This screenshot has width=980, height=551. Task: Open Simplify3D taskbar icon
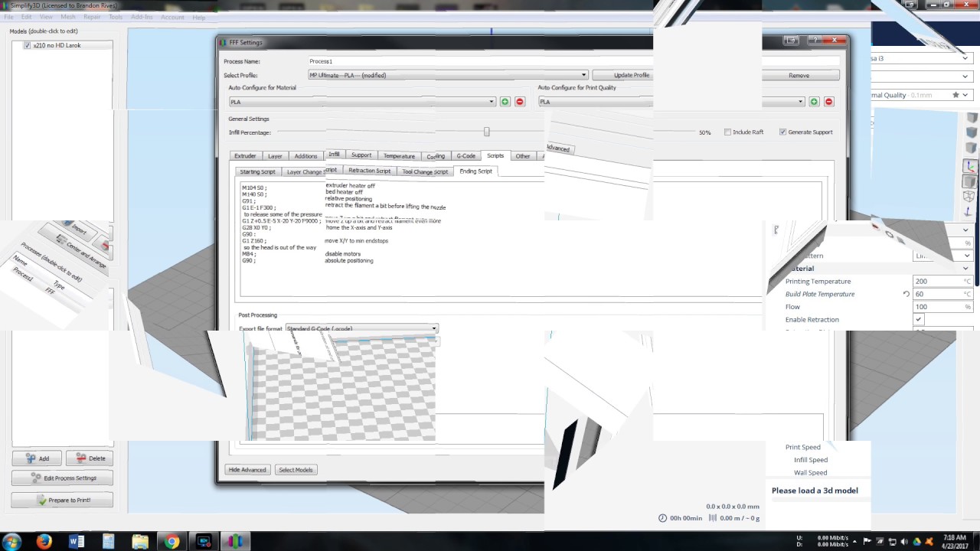[236, 541]
